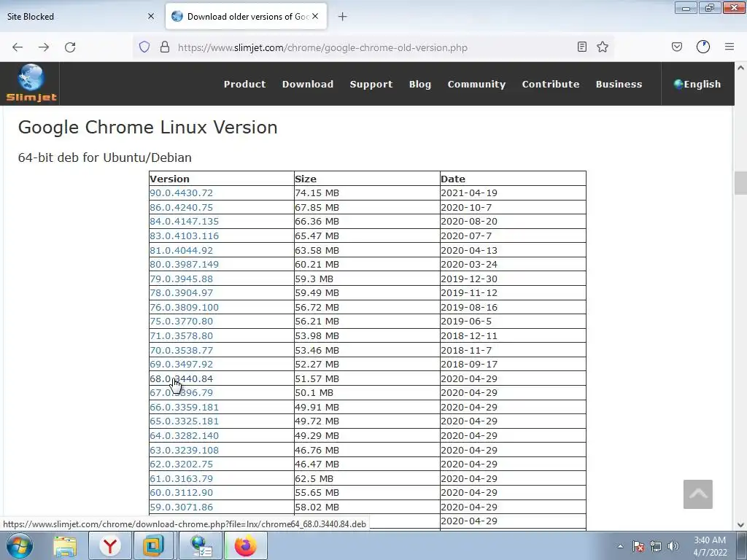Download Chrome version 84.0.4147.135
Screen dimensions: 747x560
coord(184,222)
